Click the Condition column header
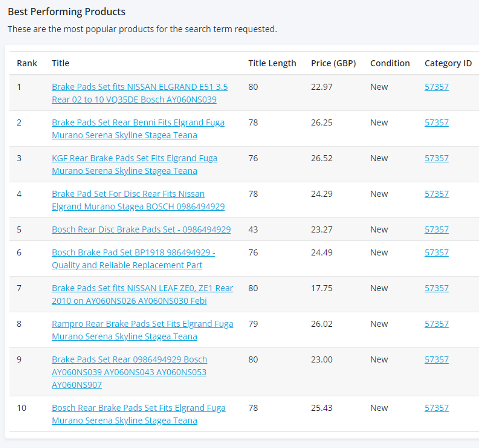479x448 pixels. (x=390, y=63)
